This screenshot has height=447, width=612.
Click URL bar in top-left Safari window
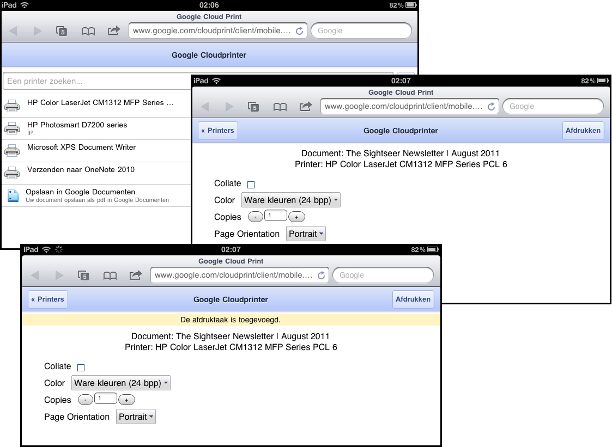(x=217, y=31)
